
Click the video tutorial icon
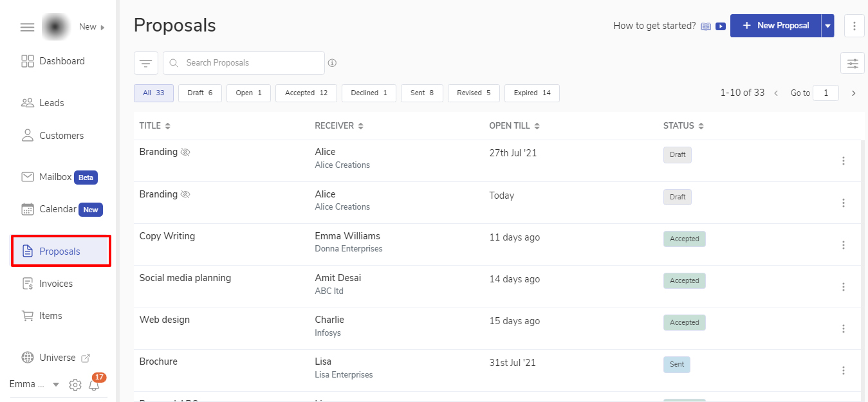[721, 26]
